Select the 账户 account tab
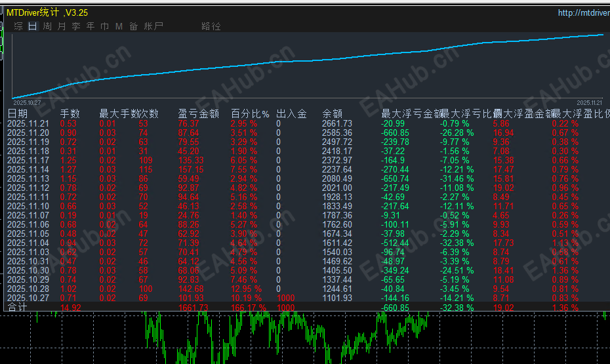610x364 pixels. 153,26
